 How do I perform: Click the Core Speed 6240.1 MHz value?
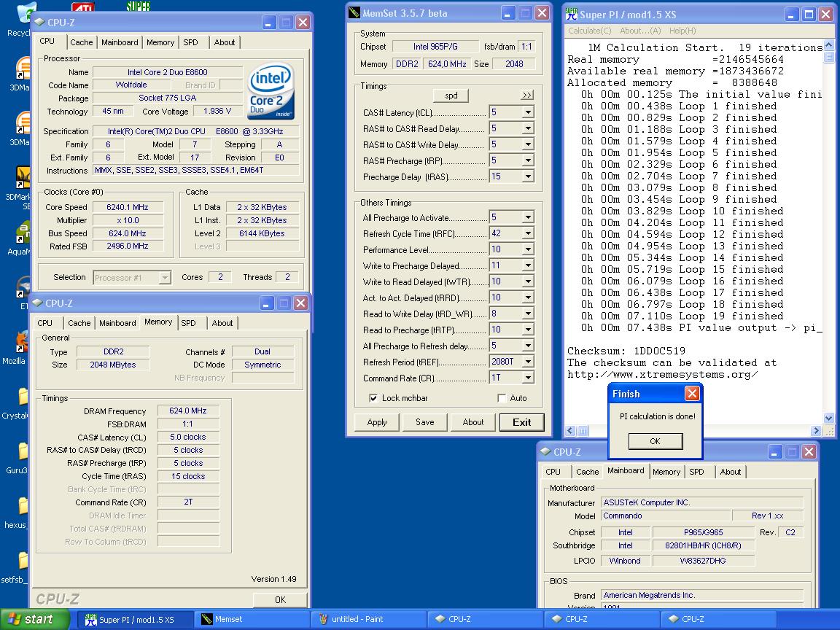click(x=128, y=207)
